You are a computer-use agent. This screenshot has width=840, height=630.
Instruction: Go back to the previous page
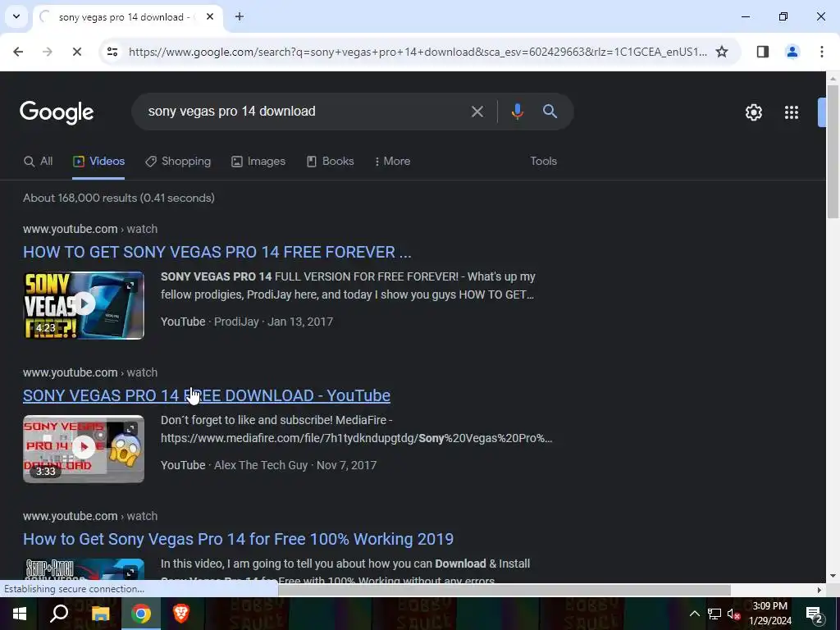[18, 52]
